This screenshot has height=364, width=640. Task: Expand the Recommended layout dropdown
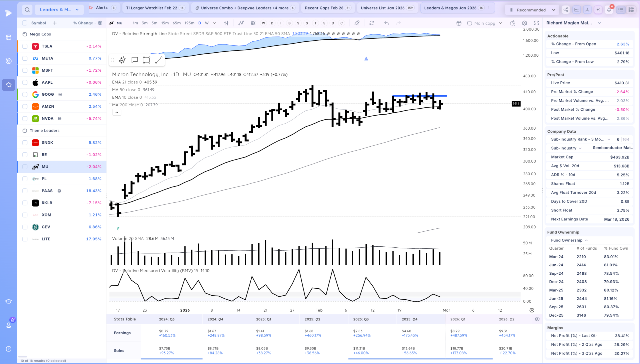pyautogui.click(x=532, y=10)
